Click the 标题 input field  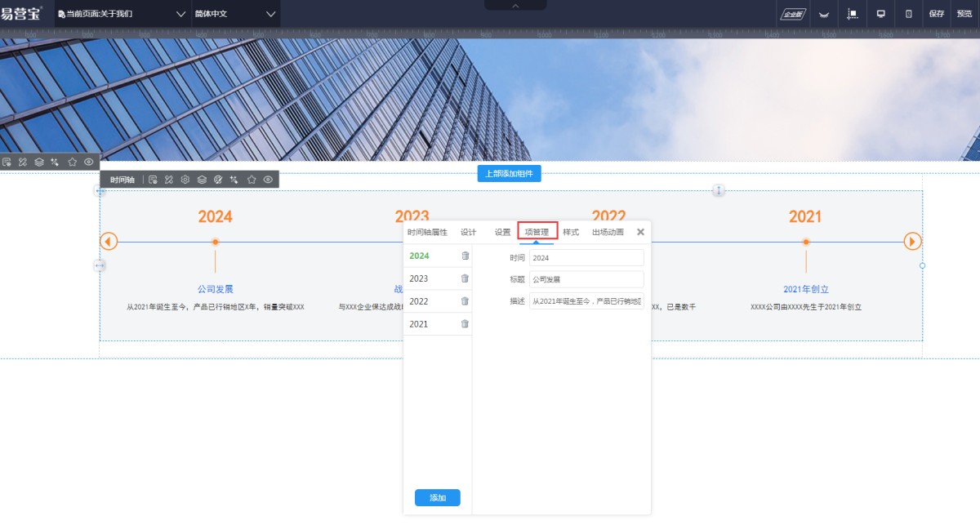tap(586, 279)
